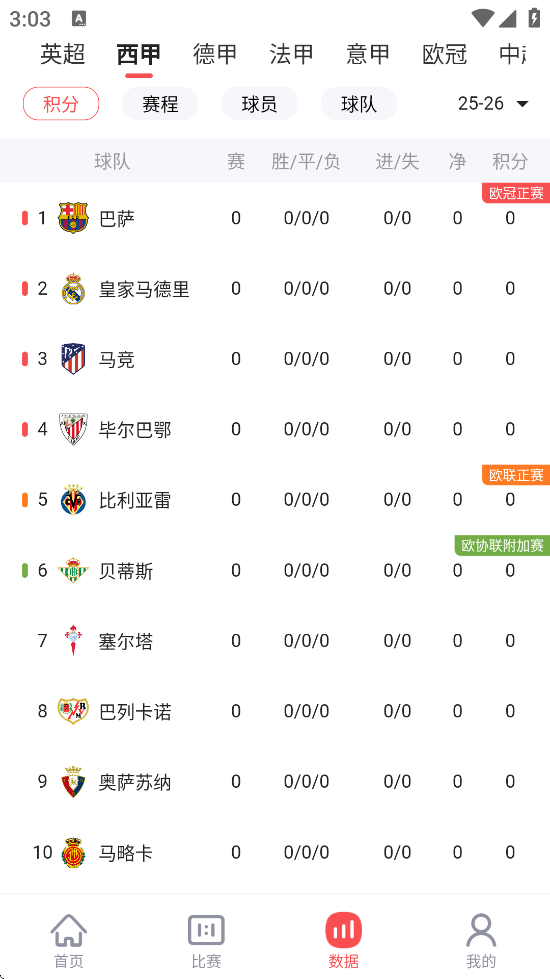Select the 皇家马德里 club crest

tap(73, 288)
